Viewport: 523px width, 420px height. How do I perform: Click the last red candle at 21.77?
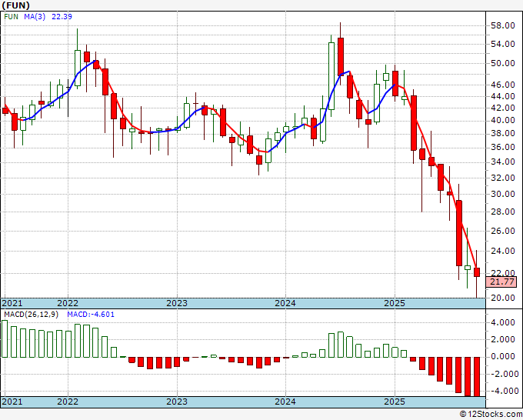[x=477, y=272]
